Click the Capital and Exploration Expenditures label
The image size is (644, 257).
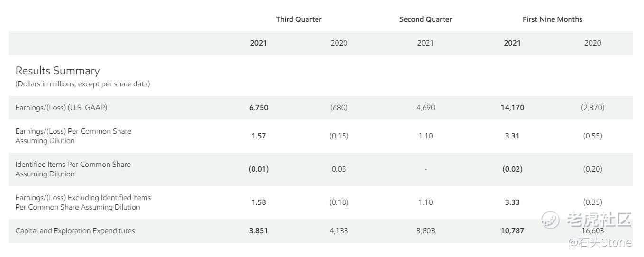[75, 231]
